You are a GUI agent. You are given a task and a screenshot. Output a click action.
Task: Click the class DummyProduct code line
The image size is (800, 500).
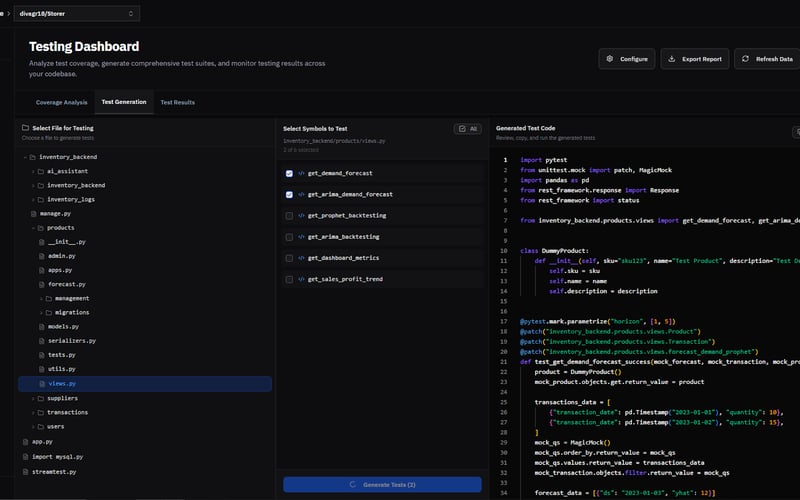tap(554, 251)
